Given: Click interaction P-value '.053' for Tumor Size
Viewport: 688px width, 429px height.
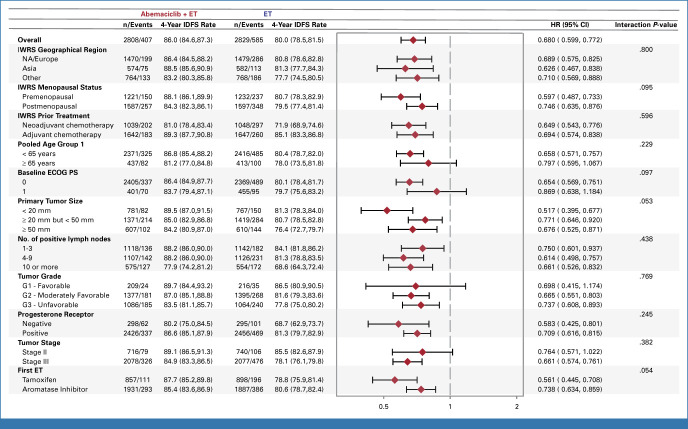Looking at the screenshot, I should [x=646, y=201].
